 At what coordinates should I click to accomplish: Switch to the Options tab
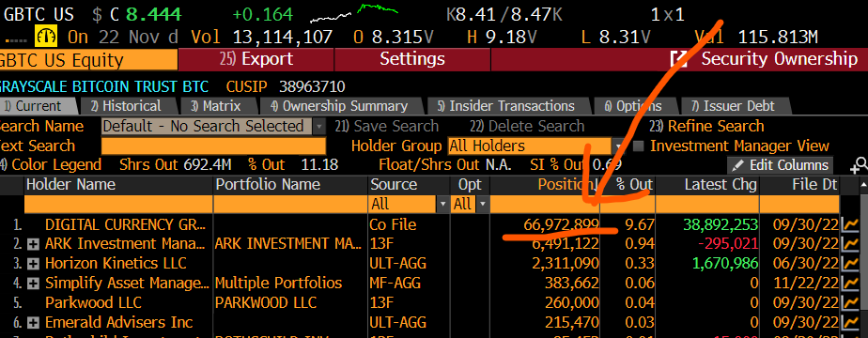coord(635,106)
